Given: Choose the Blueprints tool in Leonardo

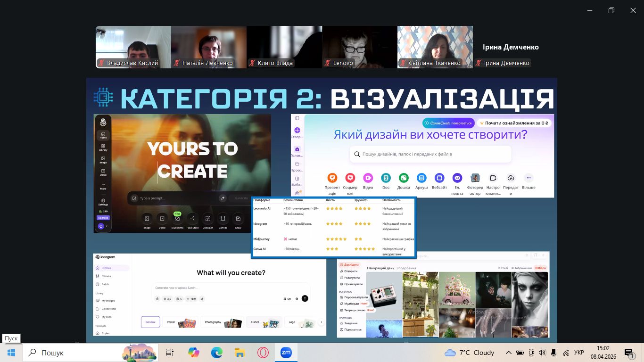Looking at the screenshot, I should coord(177,221).
